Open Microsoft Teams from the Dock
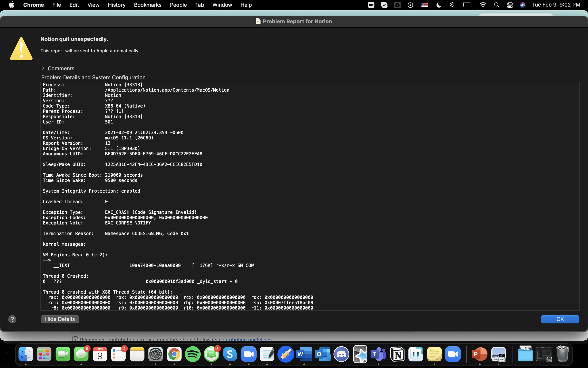 tap(379, 354)
